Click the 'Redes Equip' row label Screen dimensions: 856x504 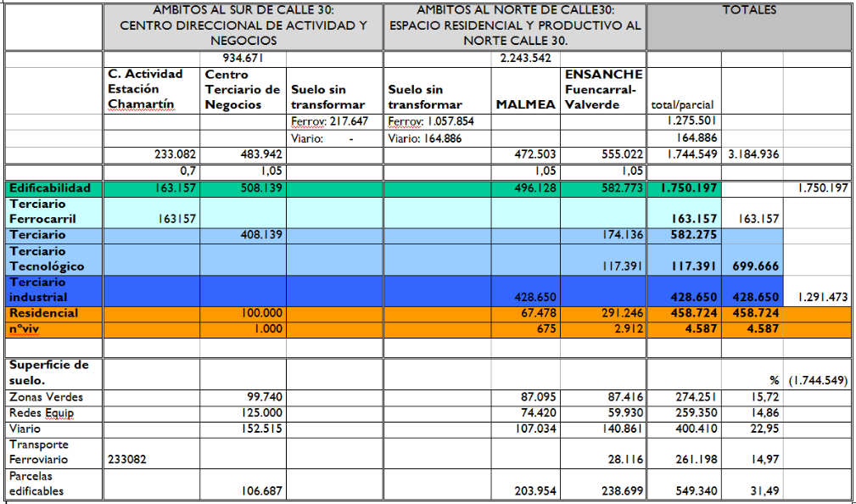pyautogui.click(x=42, y=413)
